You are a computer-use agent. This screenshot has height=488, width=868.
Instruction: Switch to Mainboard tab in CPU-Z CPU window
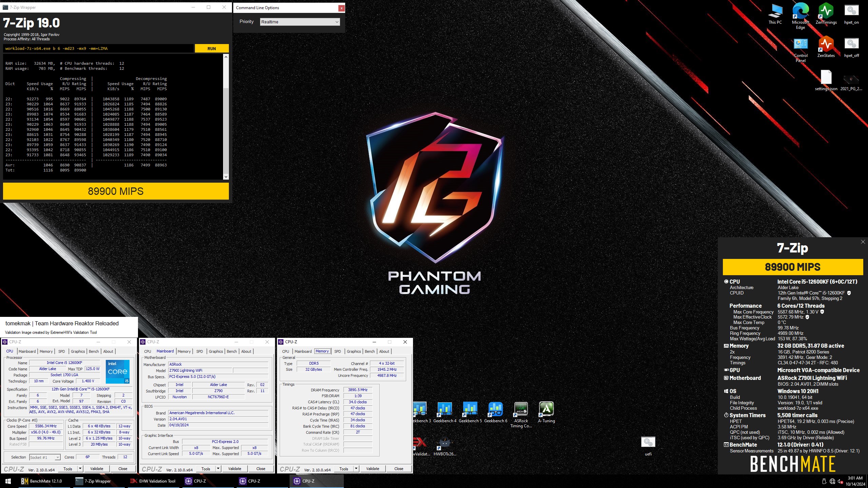click(x=27, y=351)
